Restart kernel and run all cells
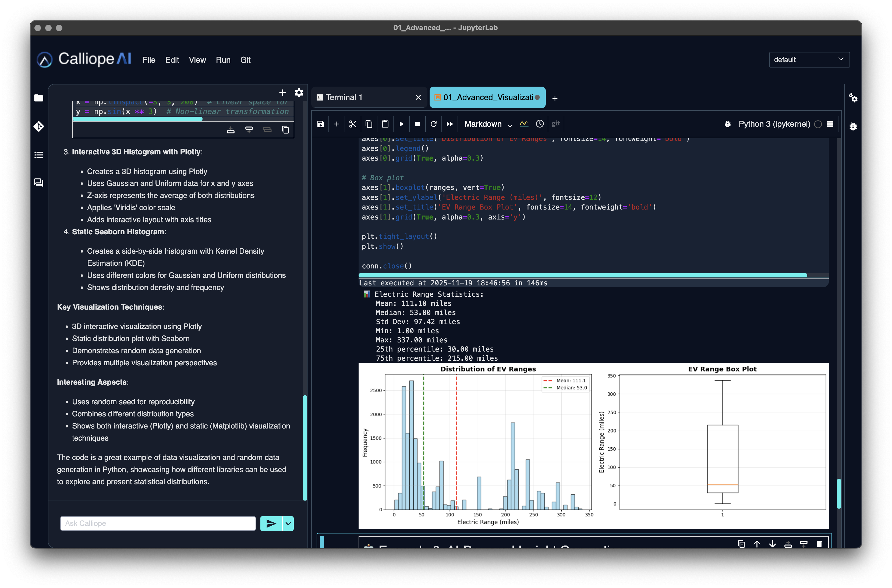Screen dimensions: 892x588 pyautogui.click(x=449, y=124)
